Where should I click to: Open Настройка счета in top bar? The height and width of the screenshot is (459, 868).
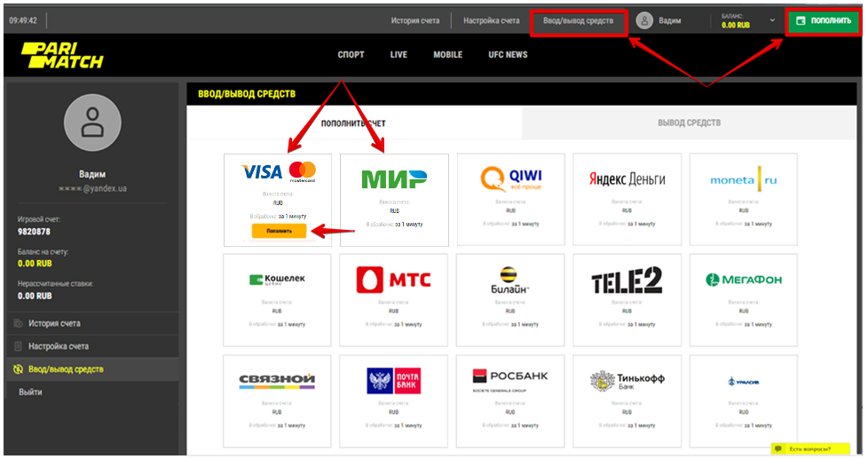492,21
